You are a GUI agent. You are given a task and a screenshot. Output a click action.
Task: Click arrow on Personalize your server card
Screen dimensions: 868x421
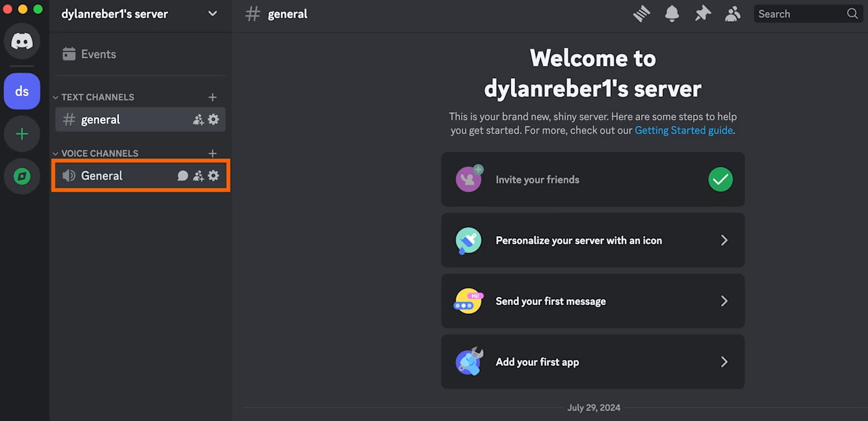[x=724, y=241]
